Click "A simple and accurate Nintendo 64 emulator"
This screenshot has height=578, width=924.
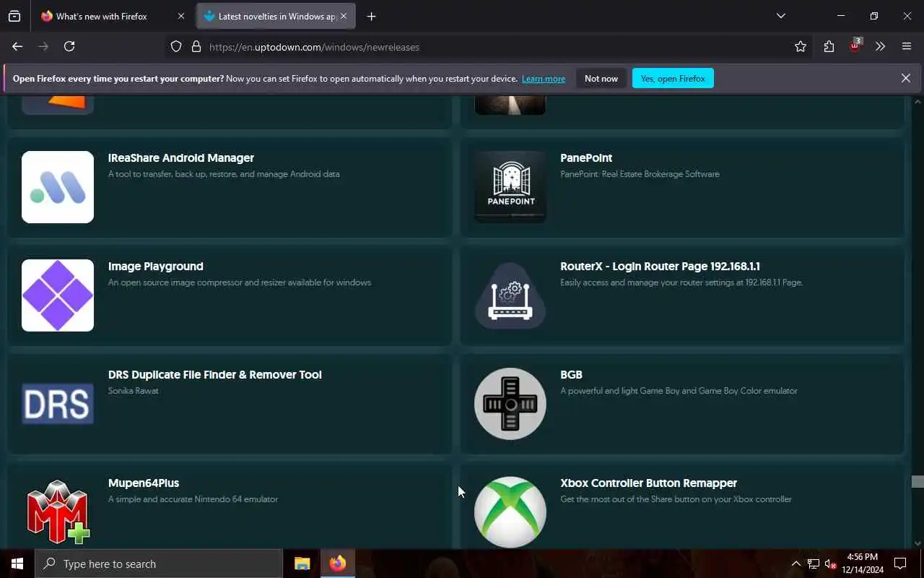(193, 499)
